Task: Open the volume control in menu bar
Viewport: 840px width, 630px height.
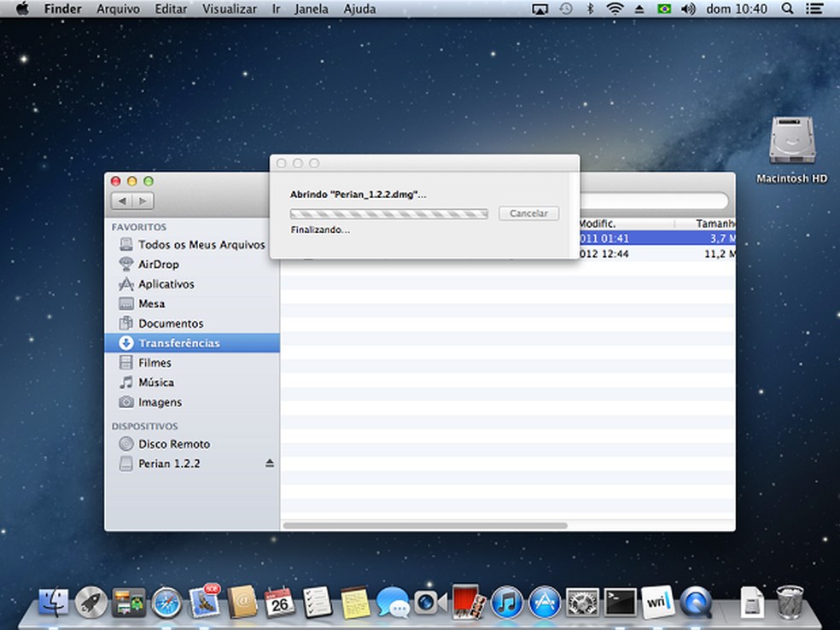Action: 688,9
